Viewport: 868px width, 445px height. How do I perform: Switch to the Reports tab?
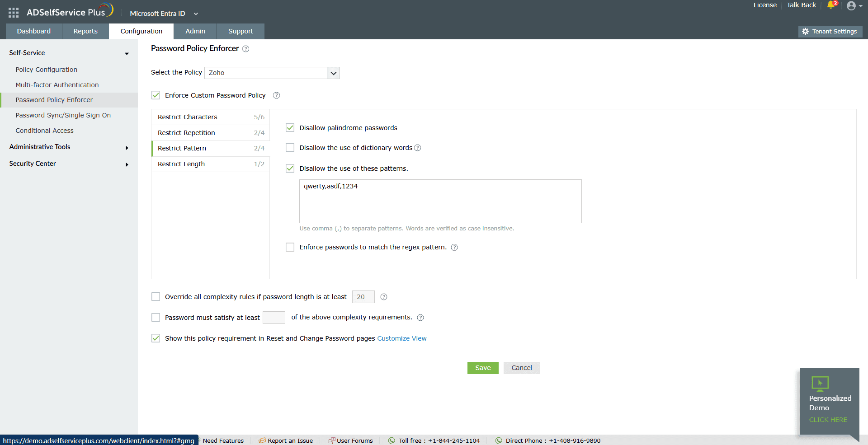pyautogui.click(x=85, y=31)
